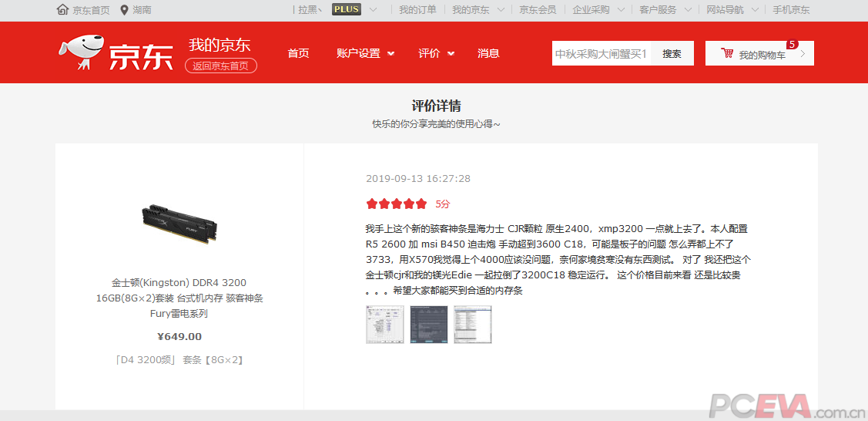Click the location pin icon beside 湖南
Viewport: 868px width, 421px height.
123,10
